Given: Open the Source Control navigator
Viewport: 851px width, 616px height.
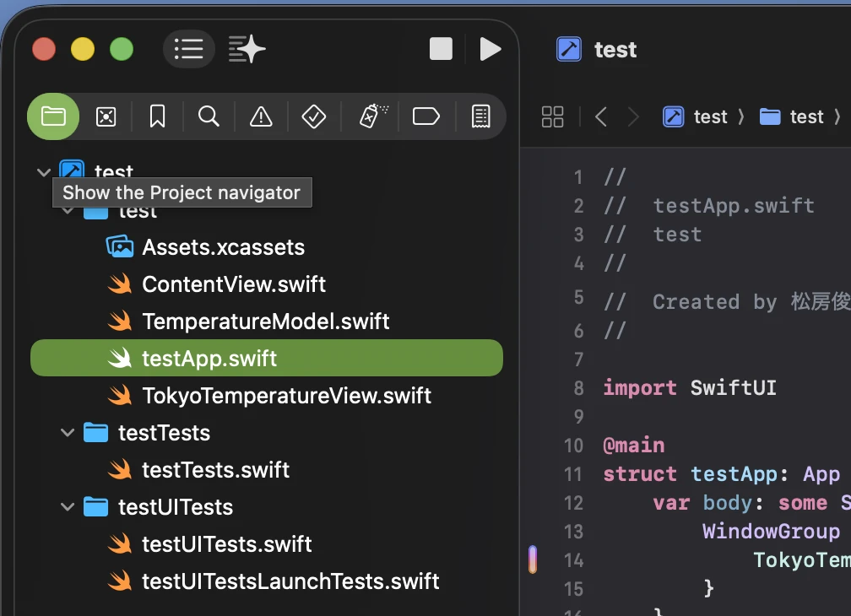Looking at the screenshot, I should click(x=106, y=116).
